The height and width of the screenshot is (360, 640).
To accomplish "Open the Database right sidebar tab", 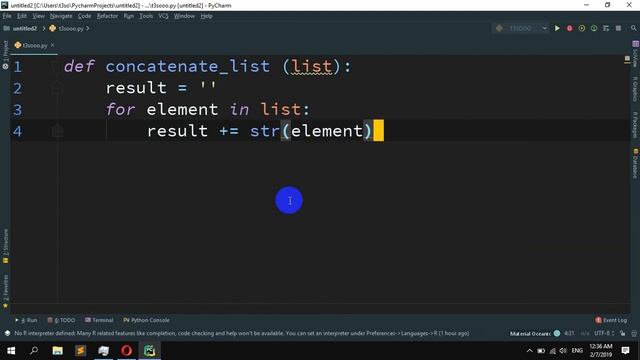I will pyautogui.click(x=635, y=164).
